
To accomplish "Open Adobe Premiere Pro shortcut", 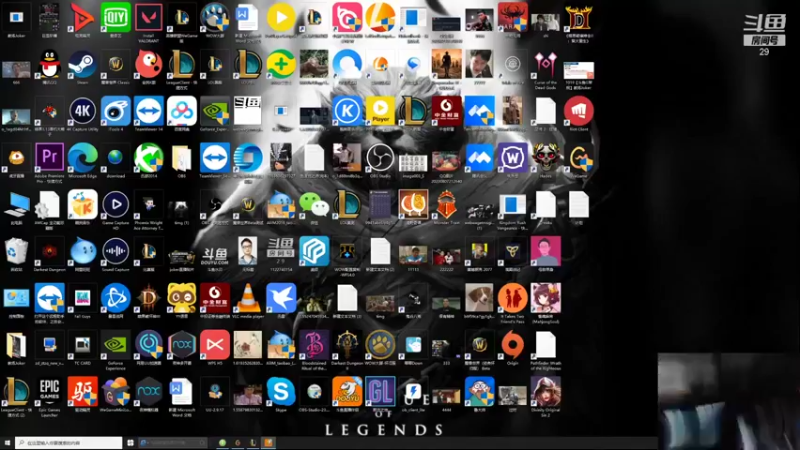I will click(49, 157).
